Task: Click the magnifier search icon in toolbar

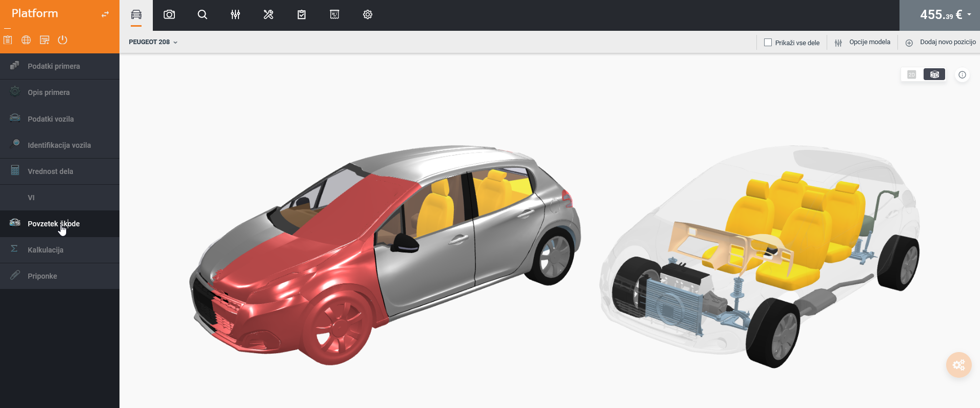Action: click(x=203, y=15)
